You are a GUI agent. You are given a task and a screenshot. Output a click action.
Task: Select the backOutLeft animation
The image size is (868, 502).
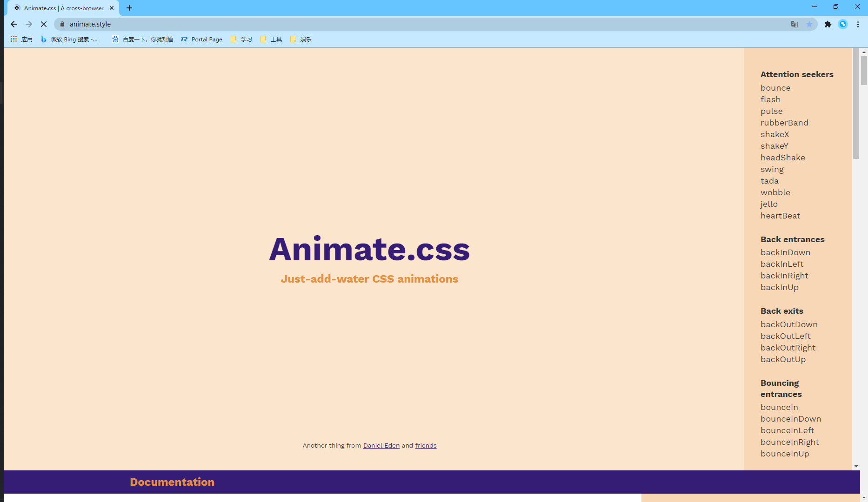click(786, 336)
